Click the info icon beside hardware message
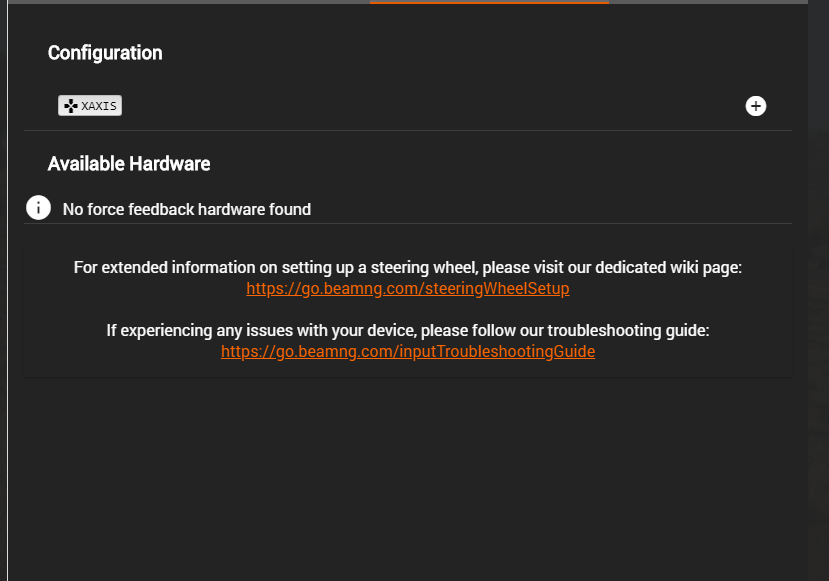 39,207
